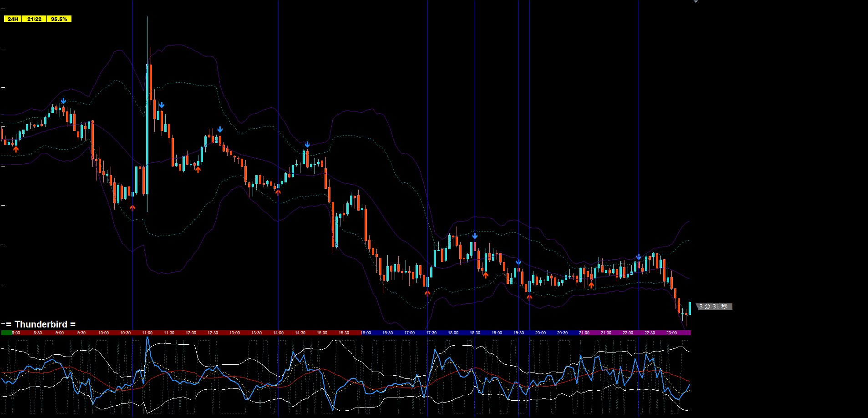Click the 18:30 time label

pos(475,333)
